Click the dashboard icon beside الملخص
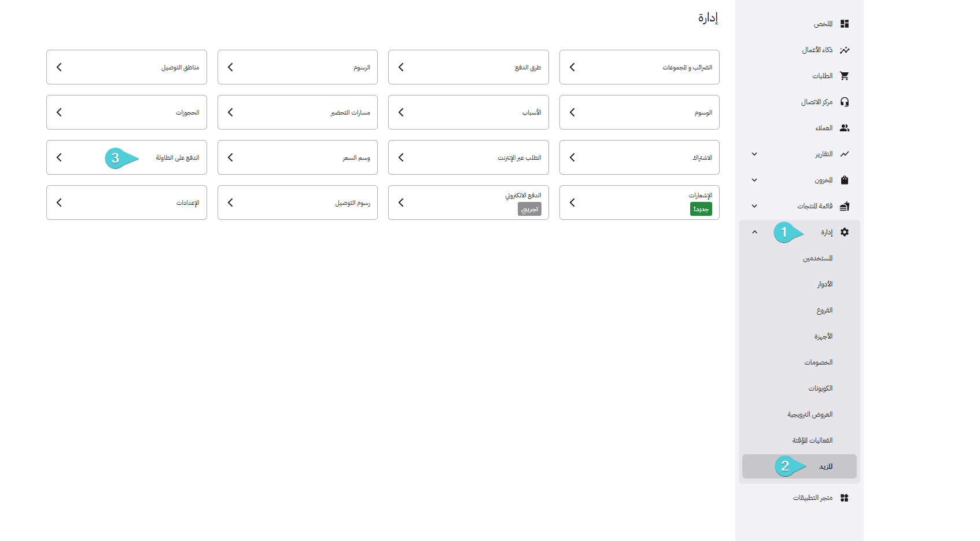This screenshot has width=980, height=541. 845,24
